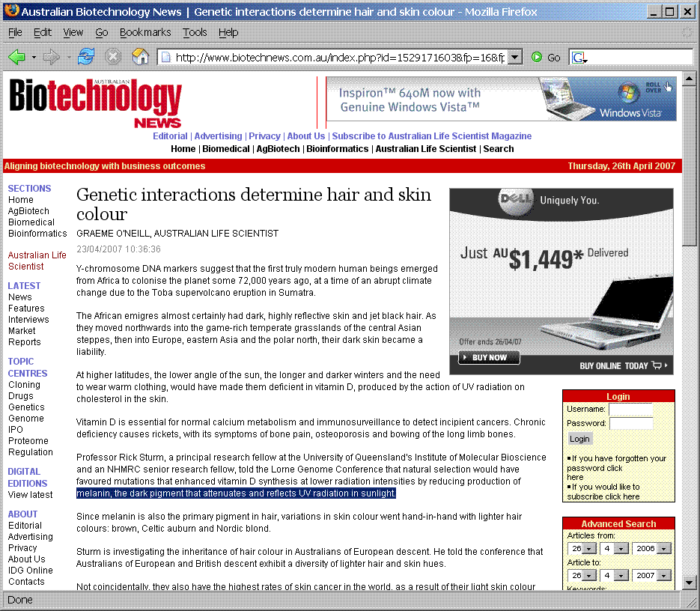
Task: Open the Bookmarks menu
Action: [x=145, y=32]
